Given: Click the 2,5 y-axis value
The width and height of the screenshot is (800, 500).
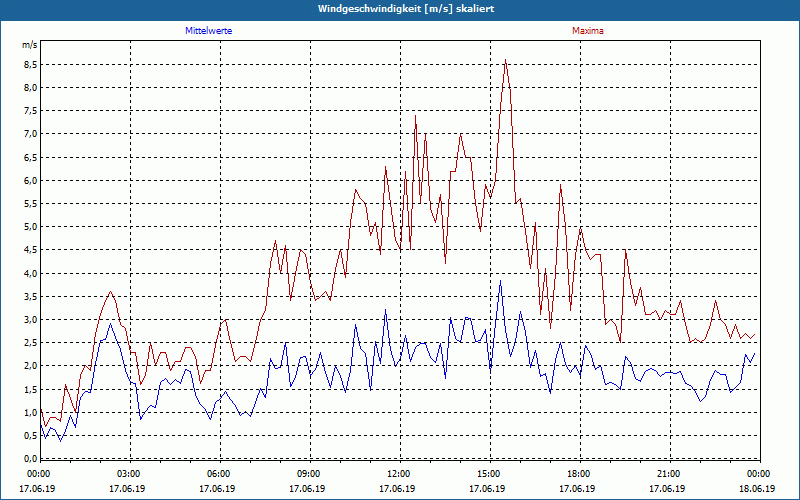Looking at the screenshot, I should 31,343.
